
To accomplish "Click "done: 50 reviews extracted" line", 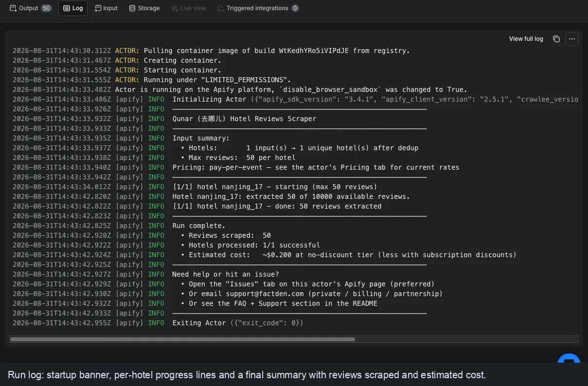I will coord(197,206).
